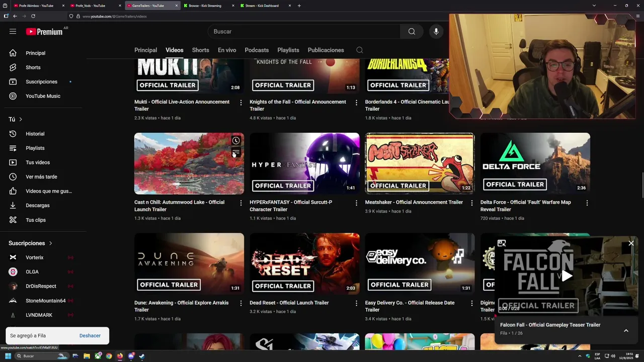Expand the Fila queue panel
Image resolution: width=644 pixels, height=362 pixels.
pos(626,330)
